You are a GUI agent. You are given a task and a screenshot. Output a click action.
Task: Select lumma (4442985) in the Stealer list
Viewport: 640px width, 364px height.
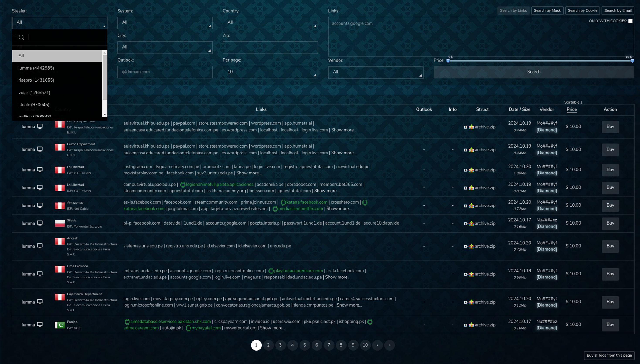pyautogui.click(x=57, y=68)
